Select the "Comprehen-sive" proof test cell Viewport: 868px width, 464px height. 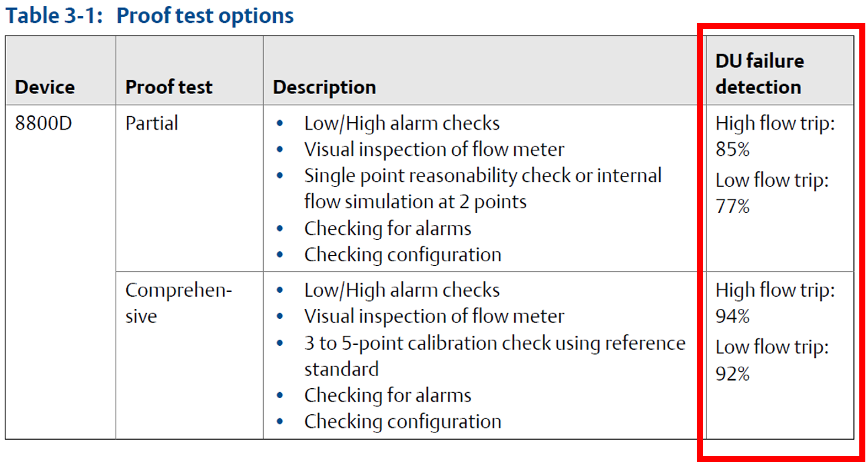point(178,303)
